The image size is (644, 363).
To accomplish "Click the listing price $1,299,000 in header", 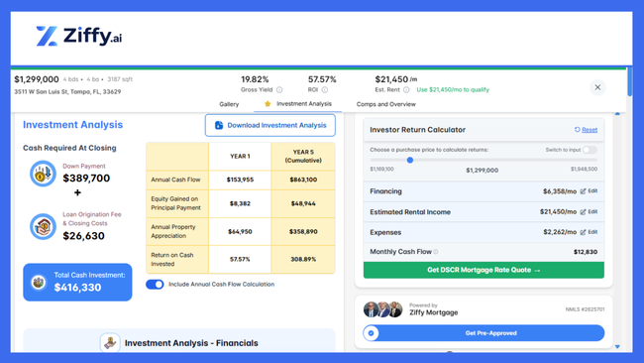I will pyautogui.click(x=37, y=79).
